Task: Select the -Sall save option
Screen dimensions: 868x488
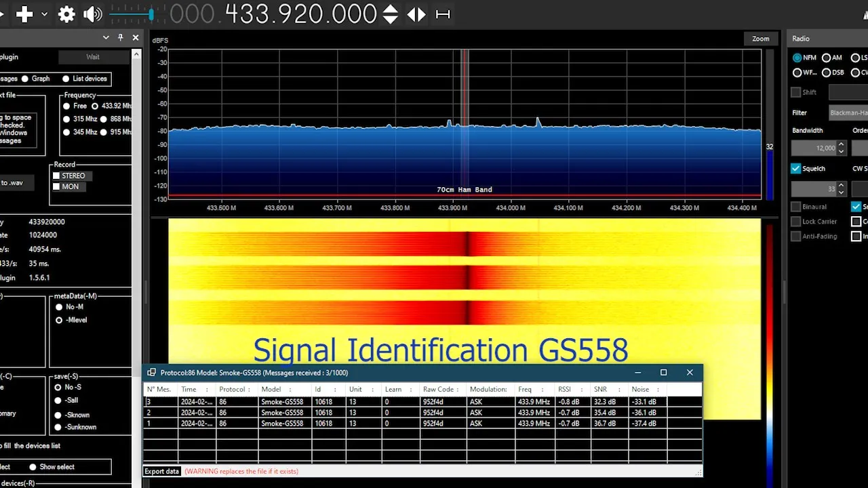Action: click(x=59, y=401)
